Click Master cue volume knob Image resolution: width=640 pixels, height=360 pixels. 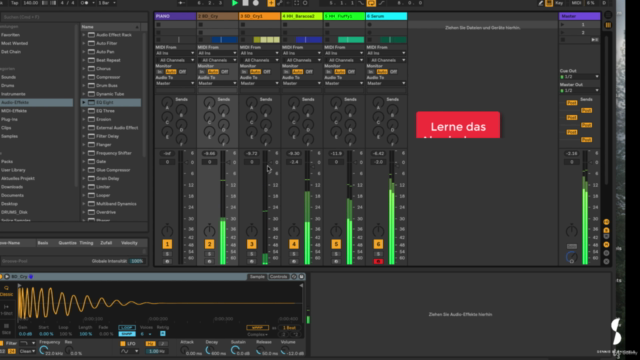(x=571, y=257)
